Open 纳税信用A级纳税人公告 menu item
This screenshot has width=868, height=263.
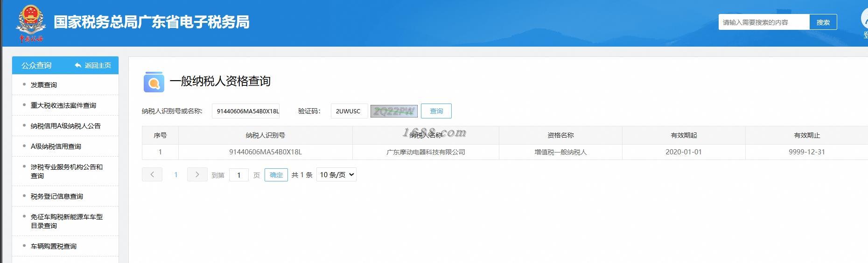66,126
